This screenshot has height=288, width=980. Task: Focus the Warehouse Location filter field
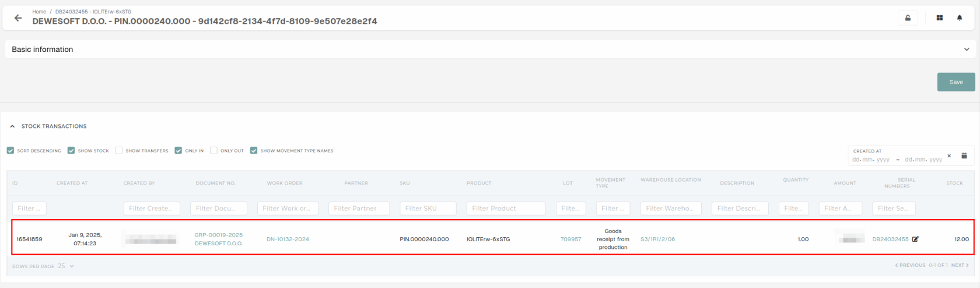671,208
